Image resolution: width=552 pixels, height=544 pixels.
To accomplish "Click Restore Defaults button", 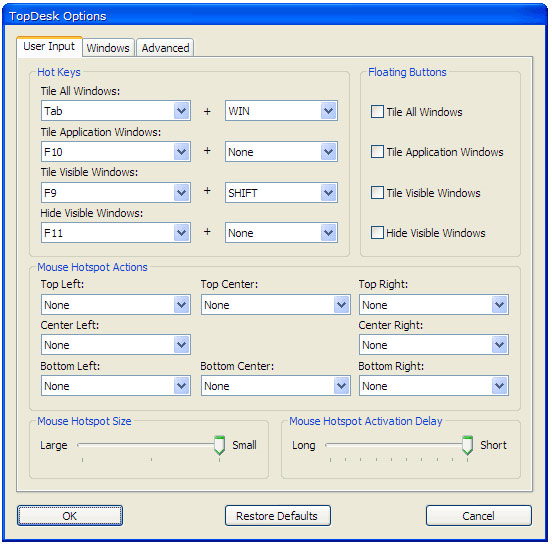I will (x=277, y=516).
